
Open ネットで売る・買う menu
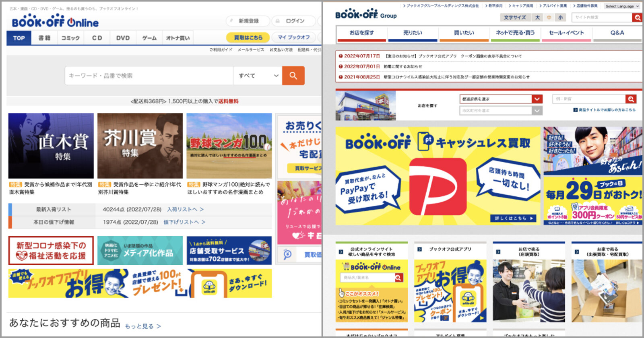tap(515, 34)
